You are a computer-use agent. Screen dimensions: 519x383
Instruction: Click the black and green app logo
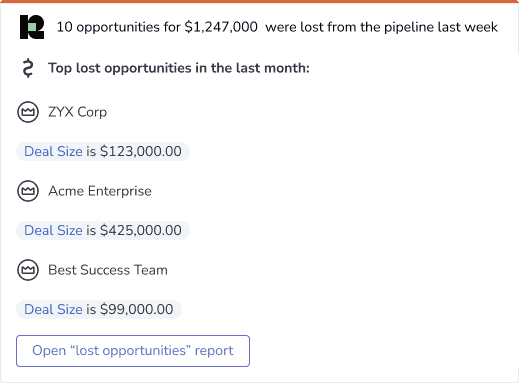pos(32,27)
